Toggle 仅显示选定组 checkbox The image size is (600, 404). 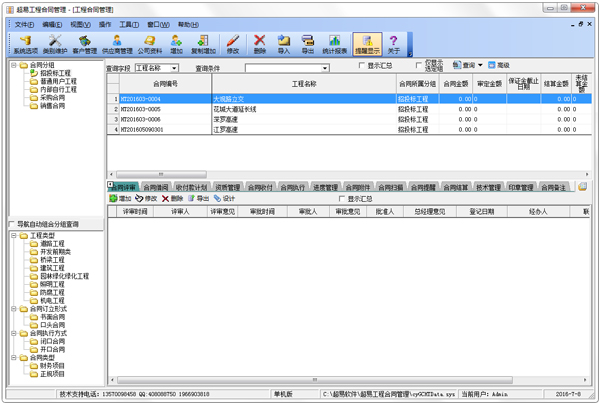419,65
